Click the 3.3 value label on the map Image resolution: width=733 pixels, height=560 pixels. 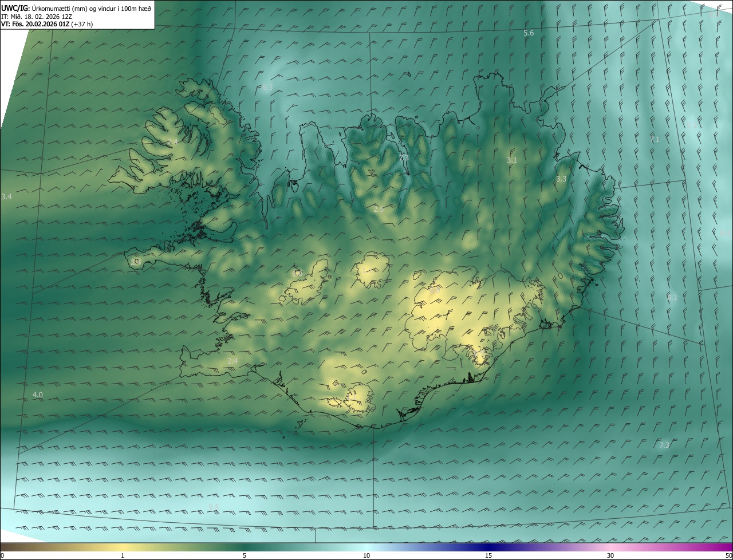[x=561, y=179]
